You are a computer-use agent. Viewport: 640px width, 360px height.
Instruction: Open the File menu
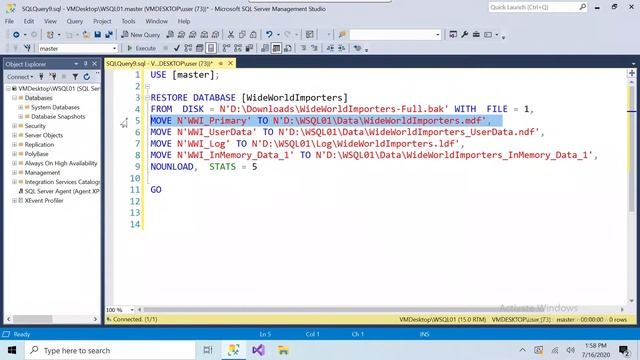[x=9, y=21]
